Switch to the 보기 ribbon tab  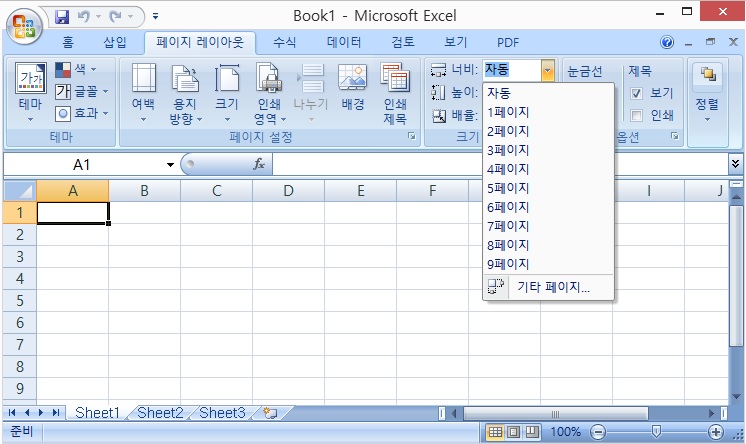coord(455,43)
